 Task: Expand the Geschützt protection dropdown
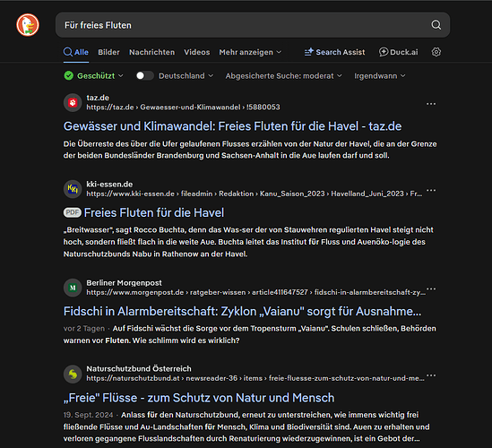pyautogui.click(x=93, y=75)
